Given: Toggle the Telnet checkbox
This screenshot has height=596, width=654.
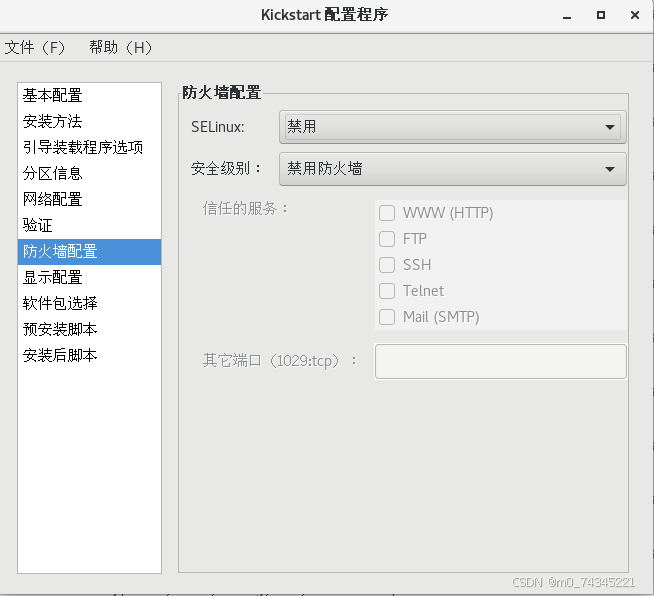Looking at the screenshot, I should point(387,291).
